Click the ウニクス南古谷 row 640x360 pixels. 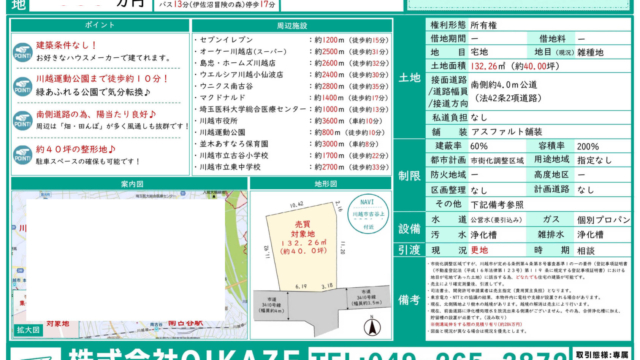coord(292,86)
